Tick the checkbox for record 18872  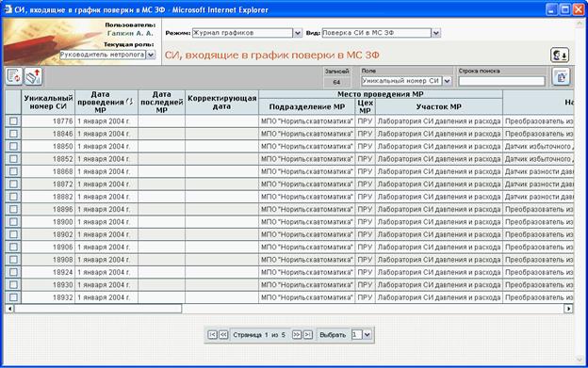pos(13,184)
